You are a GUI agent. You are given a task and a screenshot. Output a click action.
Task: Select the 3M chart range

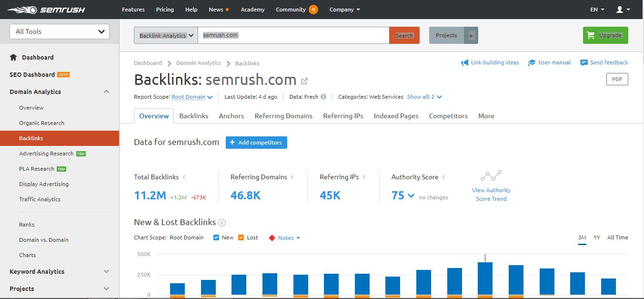click(582, 237)
